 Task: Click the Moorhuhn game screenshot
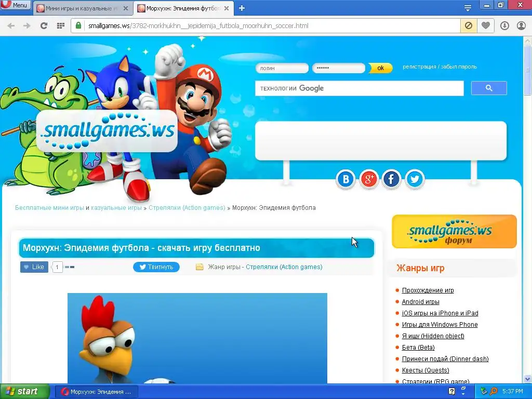197,338
